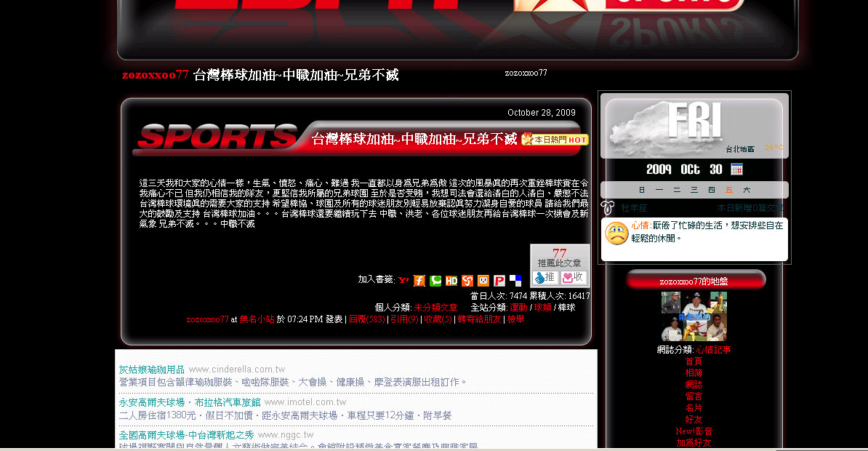Click the www.imotel.com.tw ad URL
868x451 pixels.
point(305,402)
